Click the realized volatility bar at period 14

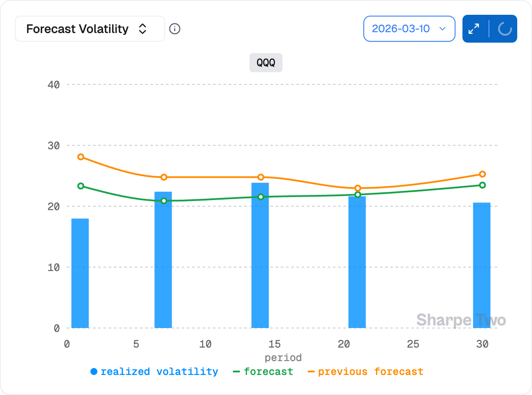[260, 257]
